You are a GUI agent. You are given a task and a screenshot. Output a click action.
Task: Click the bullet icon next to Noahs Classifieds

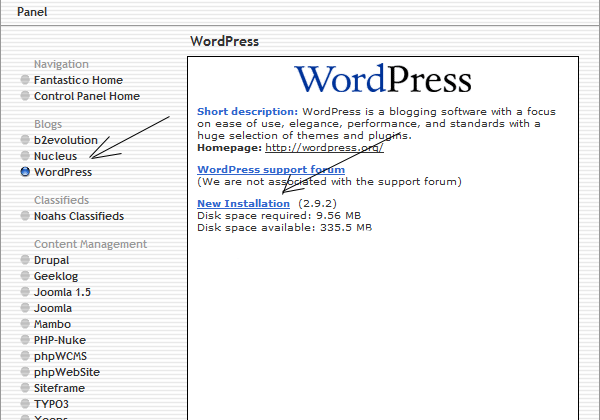(25, 216)
